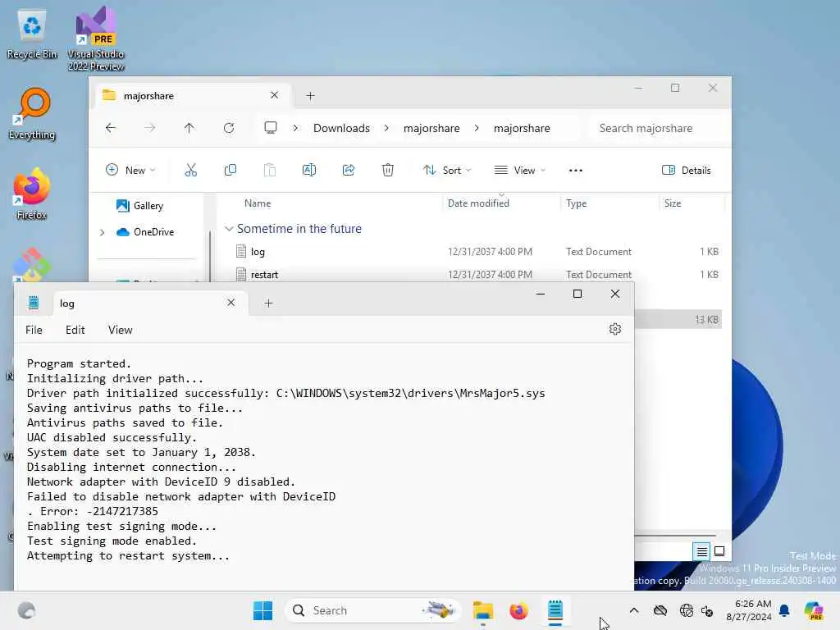Click the taskbar Search box
The width and height of the screenshot is (840, 630).
[373, 610]
